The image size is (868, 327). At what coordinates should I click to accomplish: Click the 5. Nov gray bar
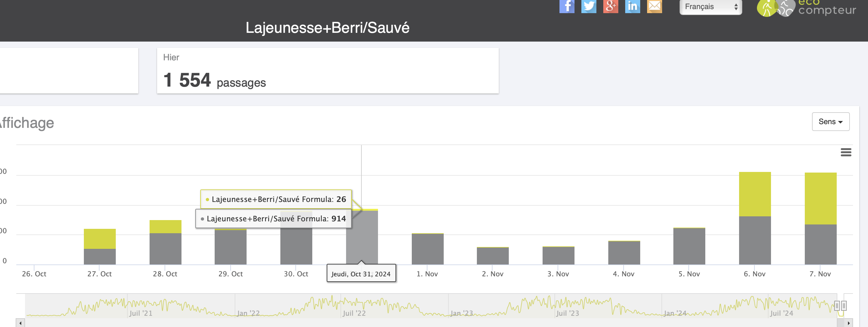coord(689,246)
